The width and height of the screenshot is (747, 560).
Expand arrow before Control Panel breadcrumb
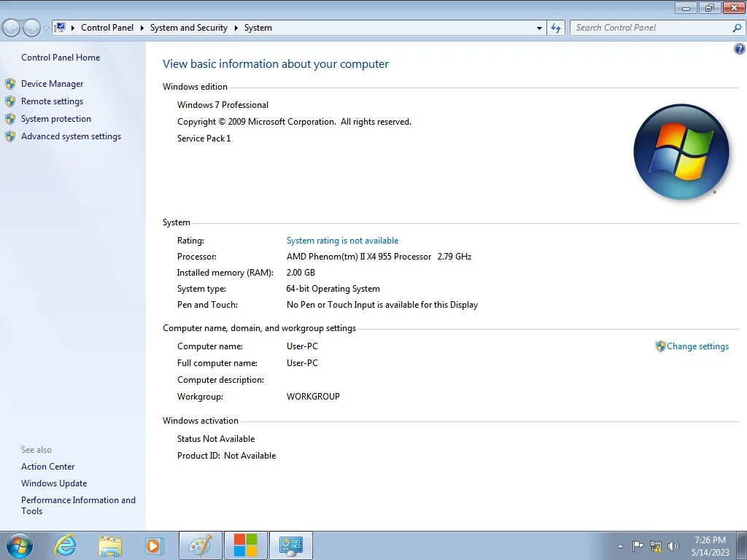(73, 28)
